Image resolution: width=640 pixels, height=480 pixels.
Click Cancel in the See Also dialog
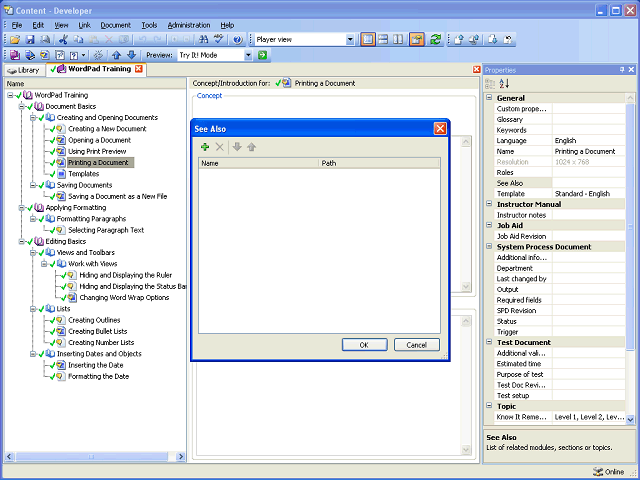(417, 345)
